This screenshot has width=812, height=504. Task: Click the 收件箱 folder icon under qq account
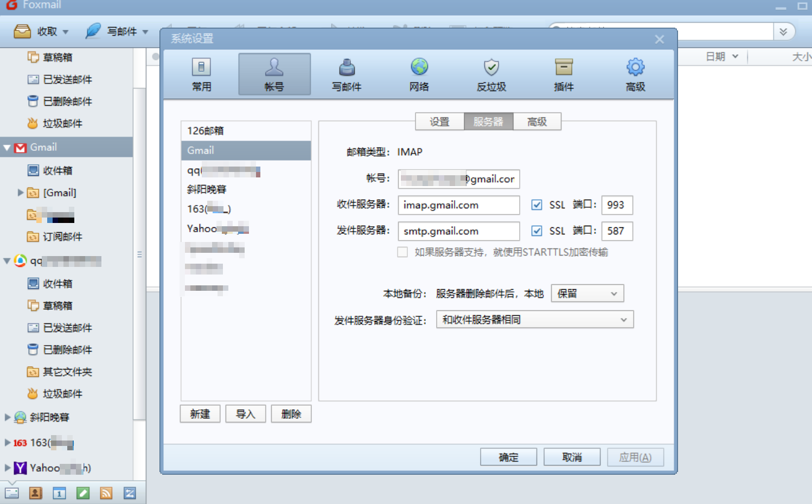tap(33, 284)
